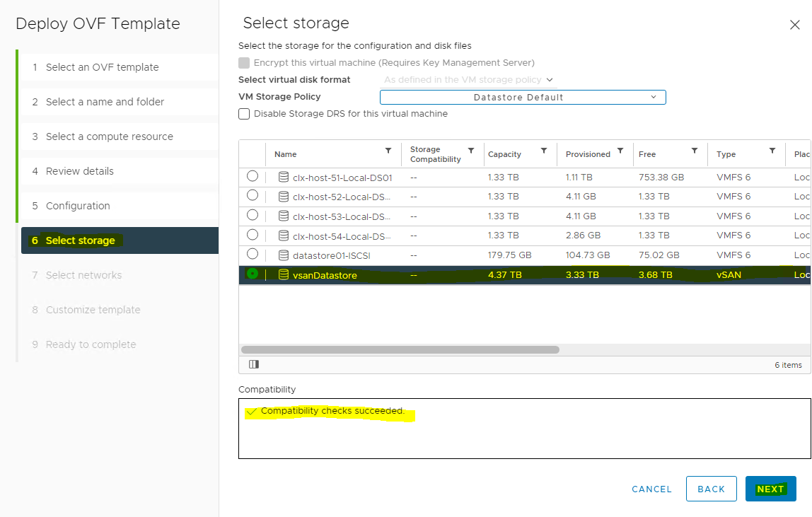Click the Compatibility checks succeeded message
The width and height of the screenshot is (812, 517).
pos(332,411)
